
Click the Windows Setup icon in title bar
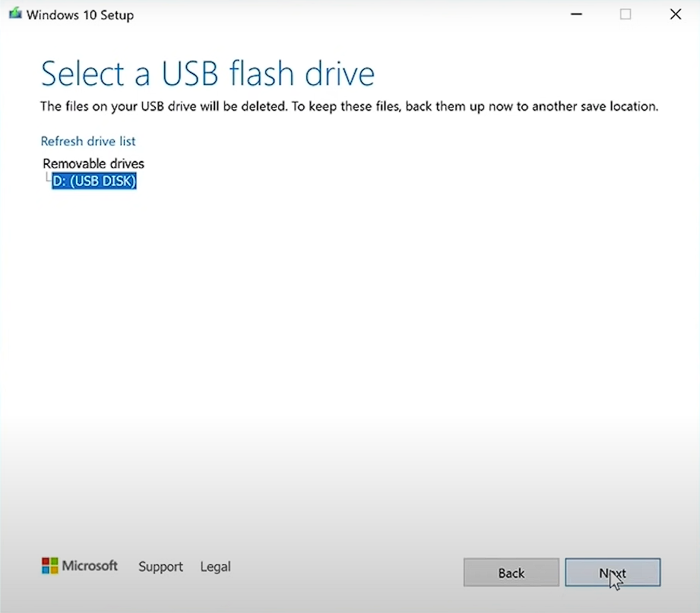click(14, 13)
